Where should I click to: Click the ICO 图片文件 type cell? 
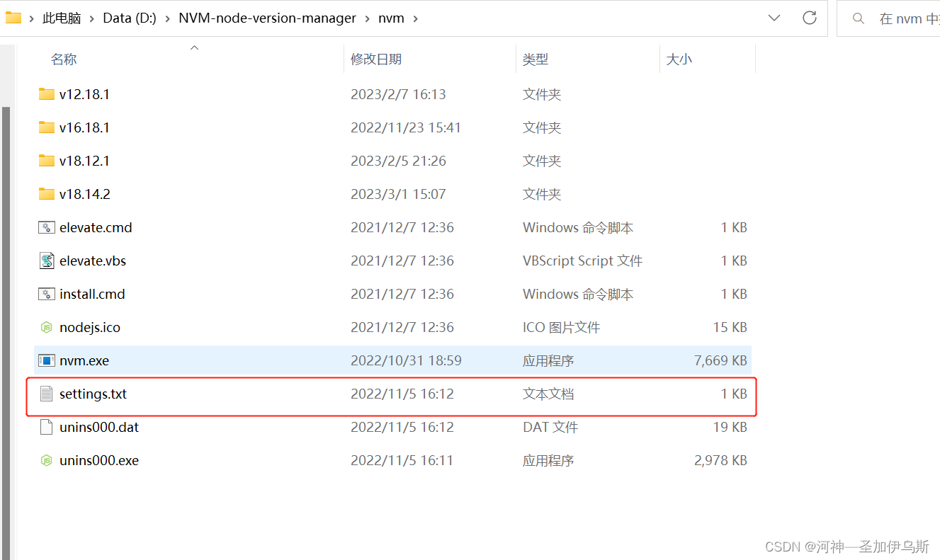point(561,327)
